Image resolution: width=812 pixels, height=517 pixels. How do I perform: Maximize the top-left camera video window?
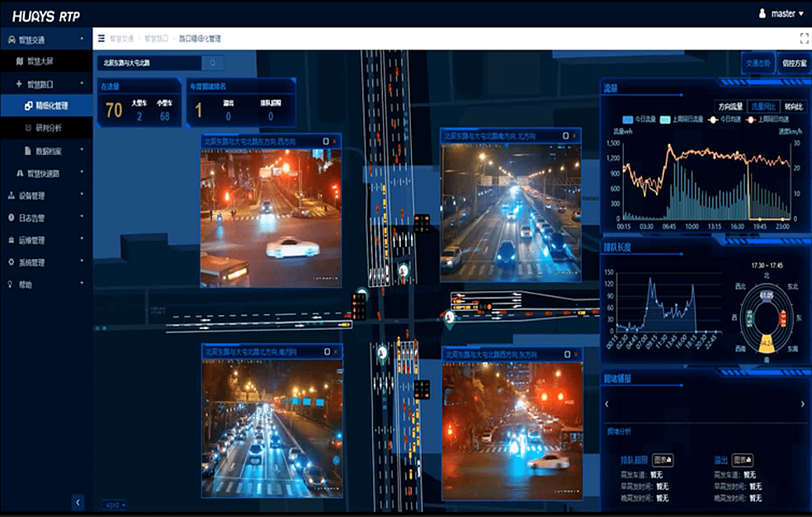pyautogui.click(x=325, y=142)
